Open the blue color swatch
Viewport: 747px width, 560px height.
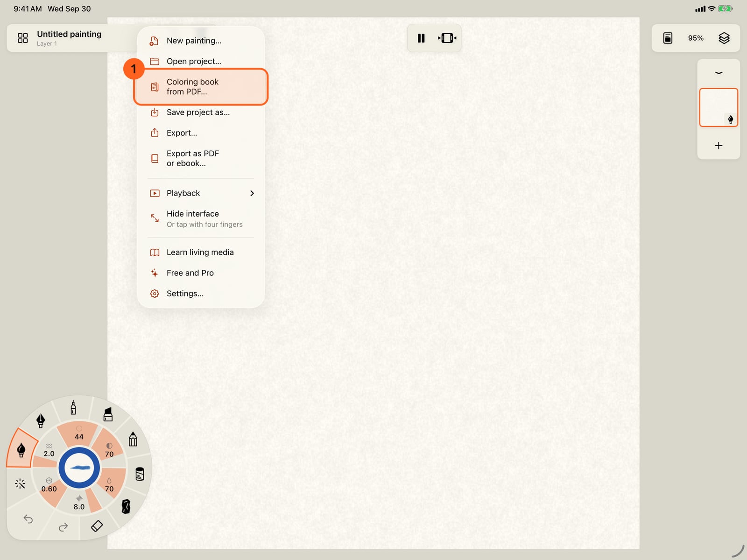pos(79,468)
